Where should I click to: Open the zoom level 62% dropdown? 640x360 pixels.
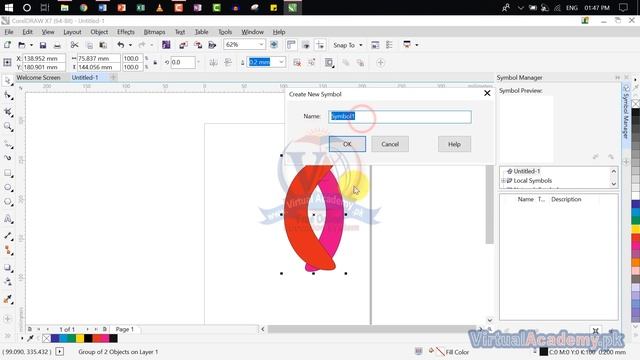pyautogui.click(x=261, y=44)
